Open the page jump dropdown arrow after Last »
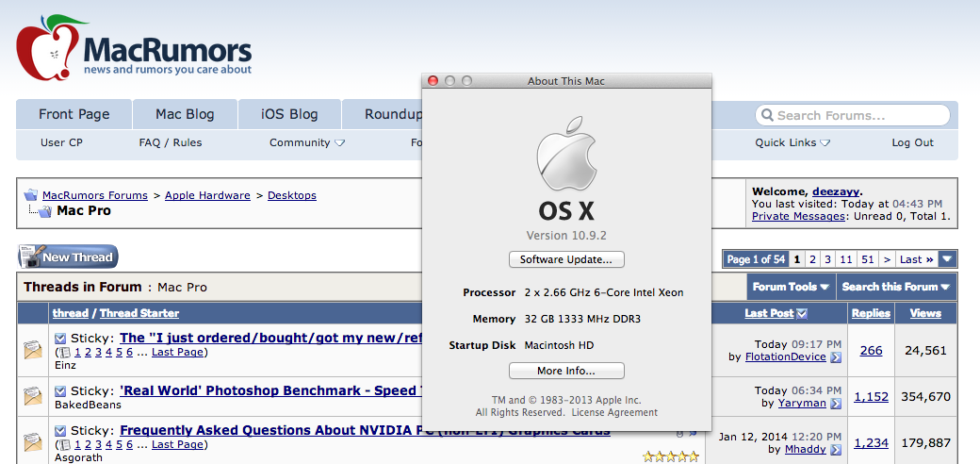The width and height of the screenshot is (980, 464). click(x=948, y=259)
